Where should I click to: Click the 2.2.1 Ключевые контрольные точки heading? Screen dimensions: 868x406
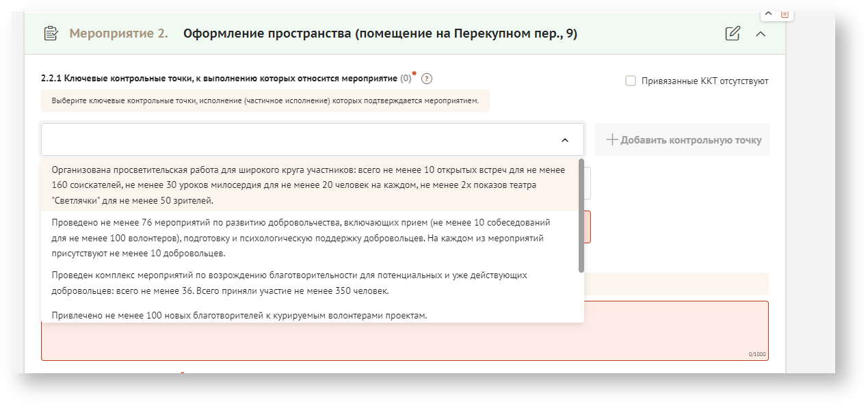coord(219,79)
